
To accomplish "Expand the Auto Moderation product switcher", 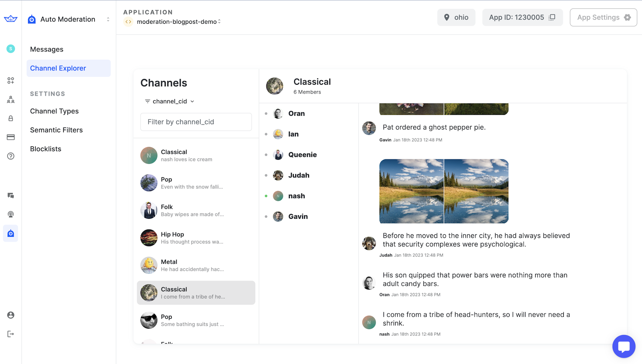I will (108, 19).
